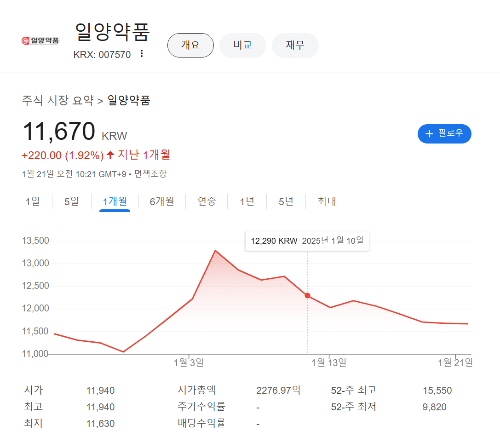Screen dimensions: 500x436
Task: Click the 11,000 y-axis label
Action: pyautogui.click(x=36, y=354)
